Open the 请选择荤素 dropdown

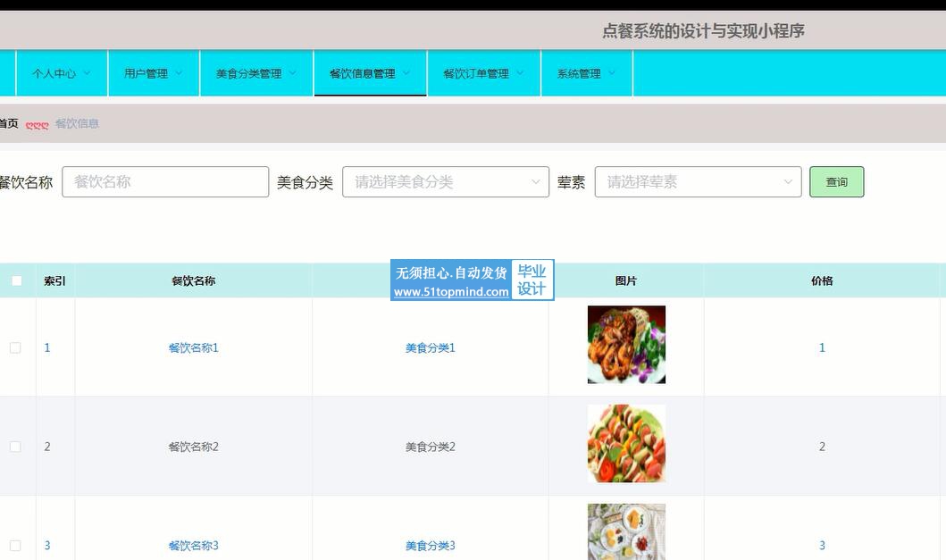tap(698, 181)
